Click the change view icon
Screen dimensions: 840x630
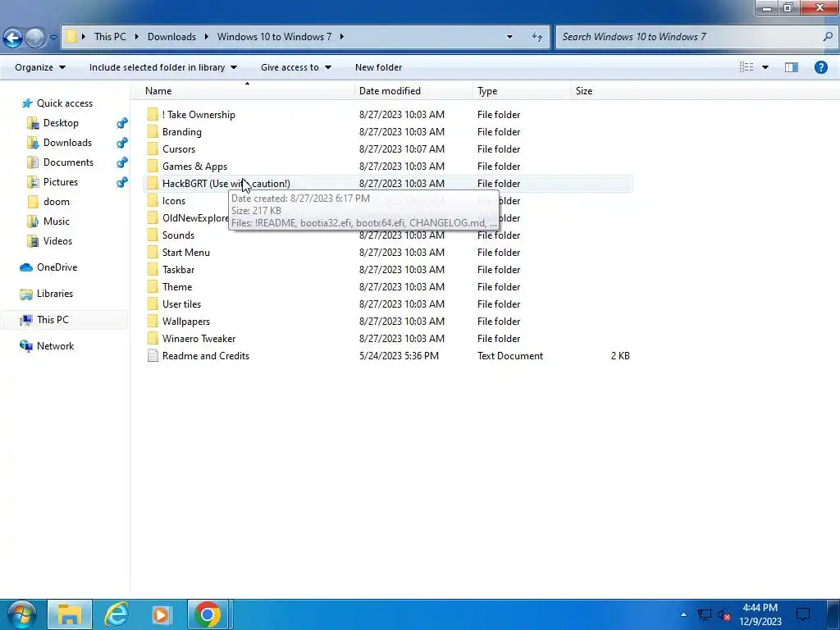tap(746, 67)
